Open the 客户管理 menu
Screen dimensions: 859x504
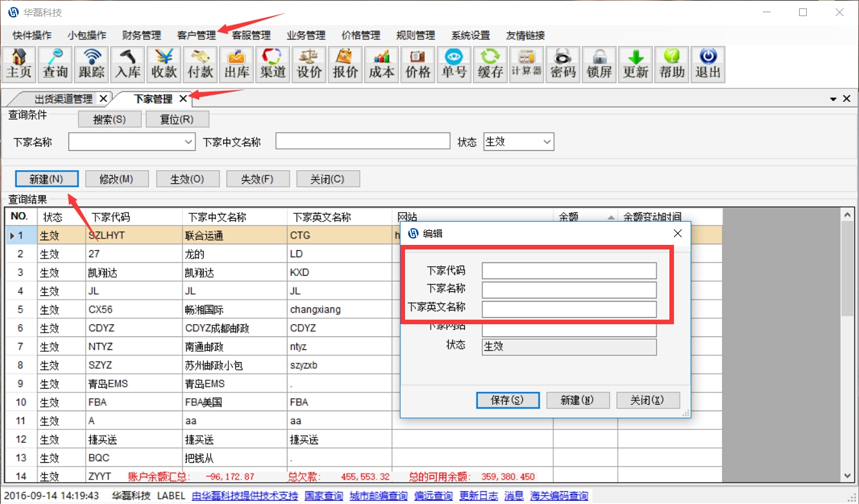point(196,35)
